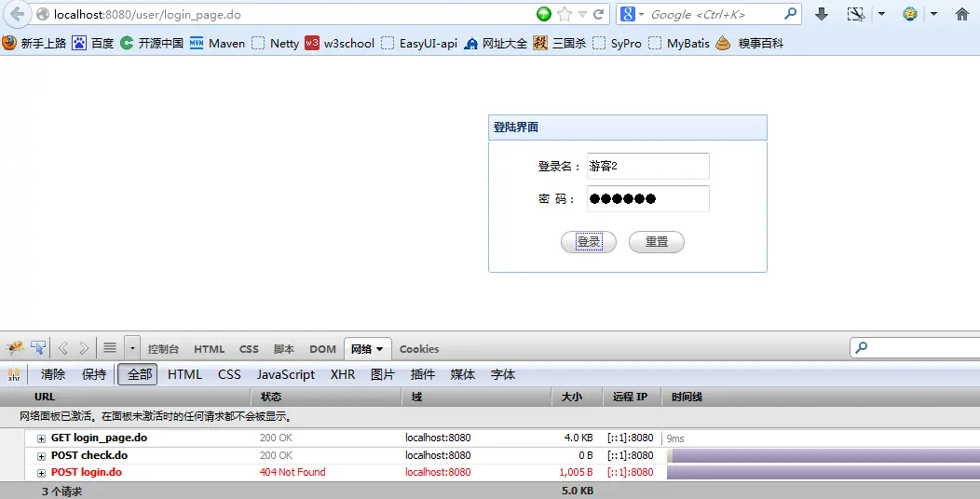Open dropdown next to screenshot tool icon

(881, 14)
